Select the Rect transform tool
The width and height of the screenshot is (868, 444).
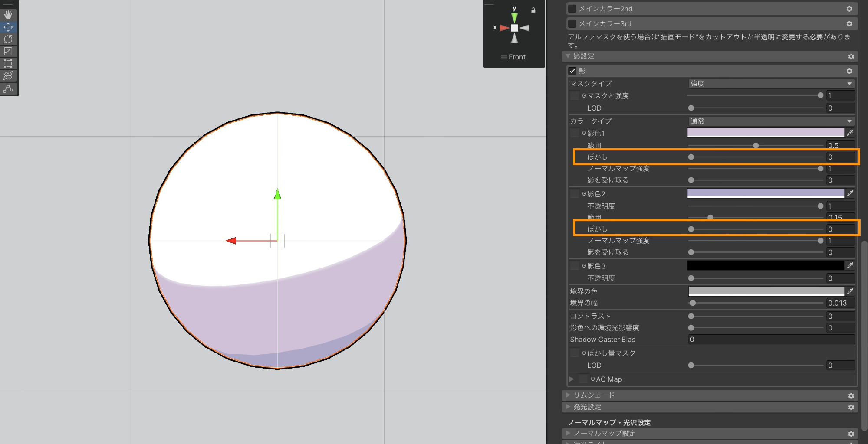pos(8,63)
